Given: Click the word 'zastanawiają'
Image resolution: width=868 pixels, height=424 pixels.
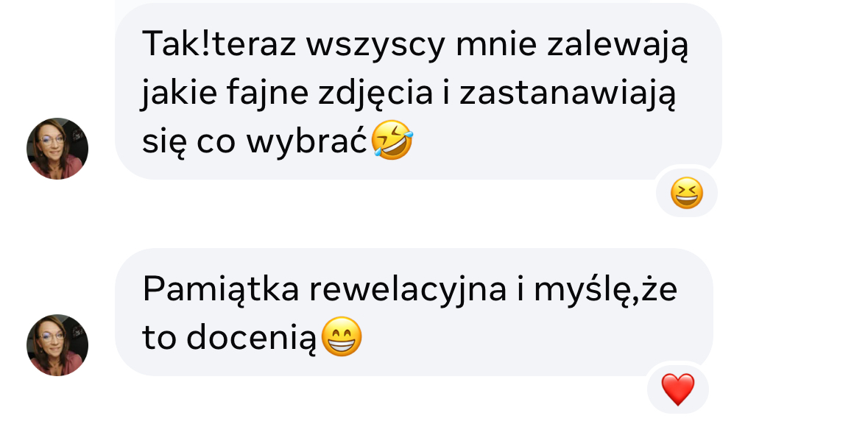Looking at the screenshot, I should click(x=568, y=94).
